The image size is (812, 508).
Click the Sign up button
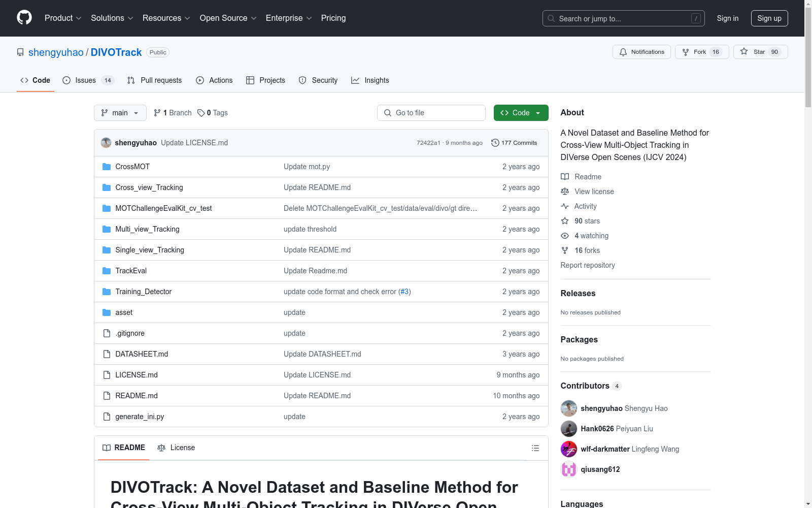click(769, 18)
